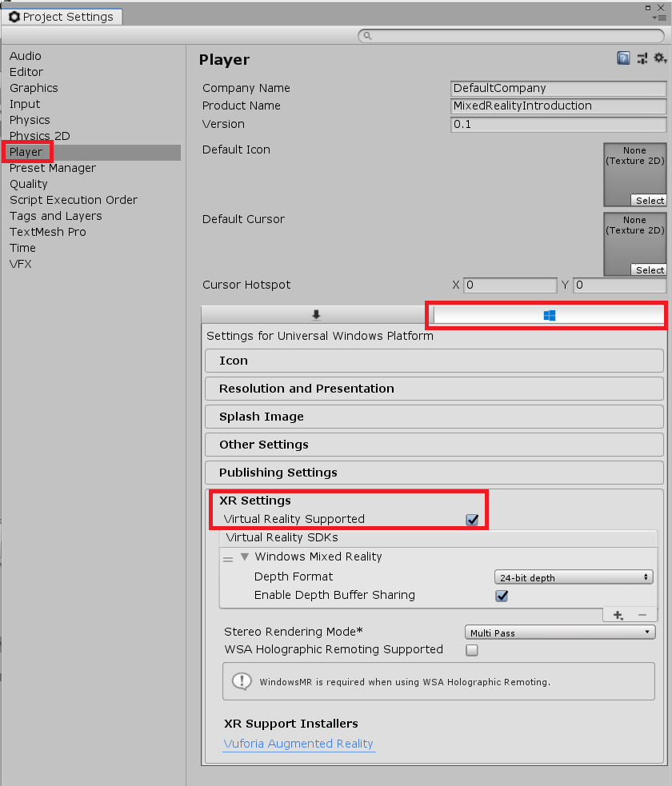Open the Quality settings category
Image resolution: width=672 pixels, height=786 pixels.
29,185
